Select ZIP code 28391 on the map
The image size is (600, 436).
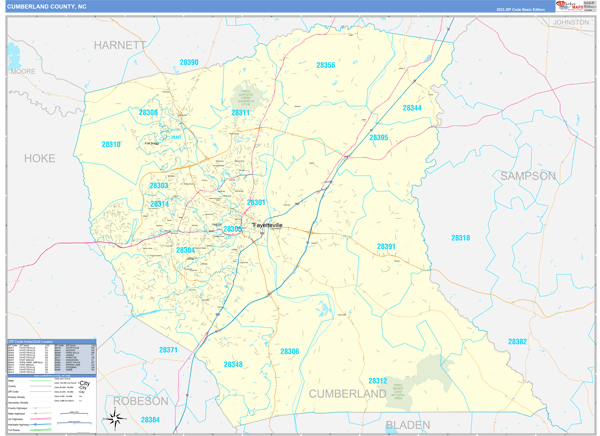pos(387,247)
